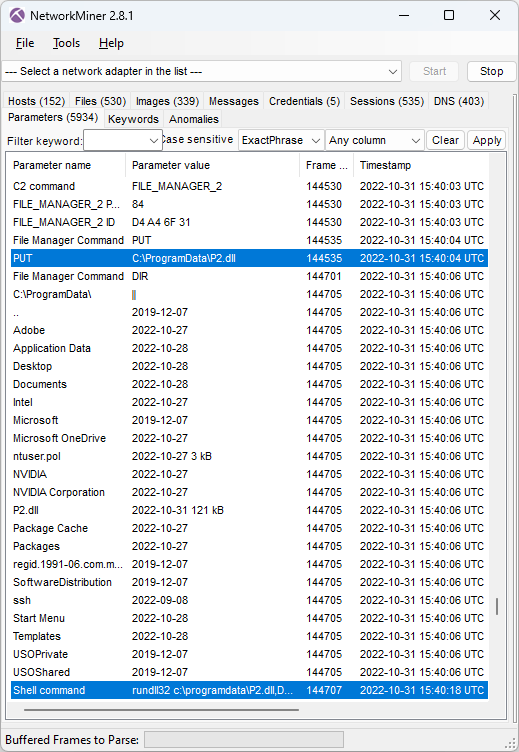Select the Microsoft OneDrive row
Image resolution: width=519 pixels, height=752 pixels.
pyautogui.click(x=249, y=438)
